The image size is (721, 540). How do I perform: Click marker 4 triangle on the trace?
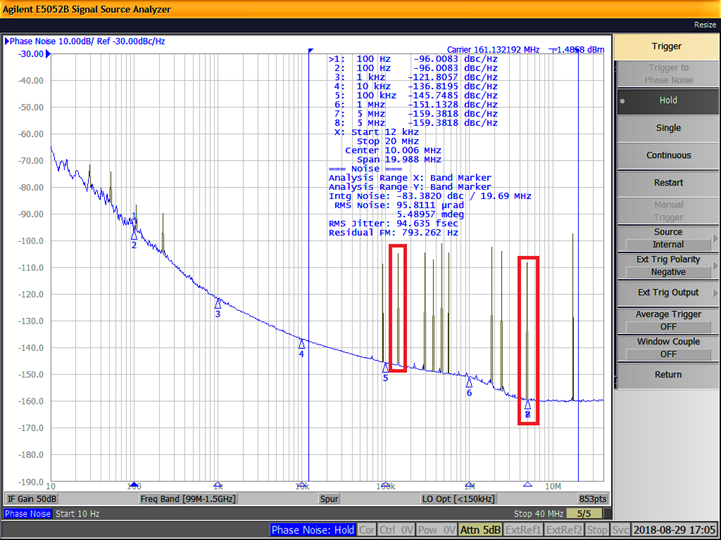click(301, 344)
